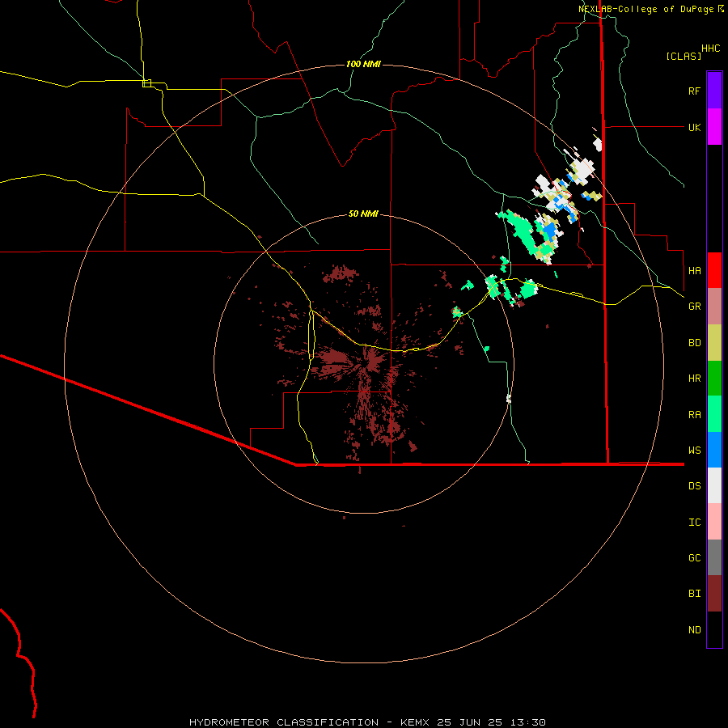
Task: Click the IC legend label
Action: click(x=694, y=523)
